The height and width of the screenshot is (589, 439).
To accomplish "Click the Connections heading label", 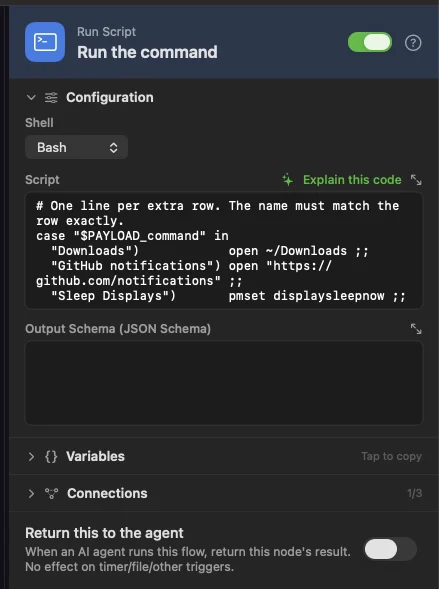I will (107, 494).
